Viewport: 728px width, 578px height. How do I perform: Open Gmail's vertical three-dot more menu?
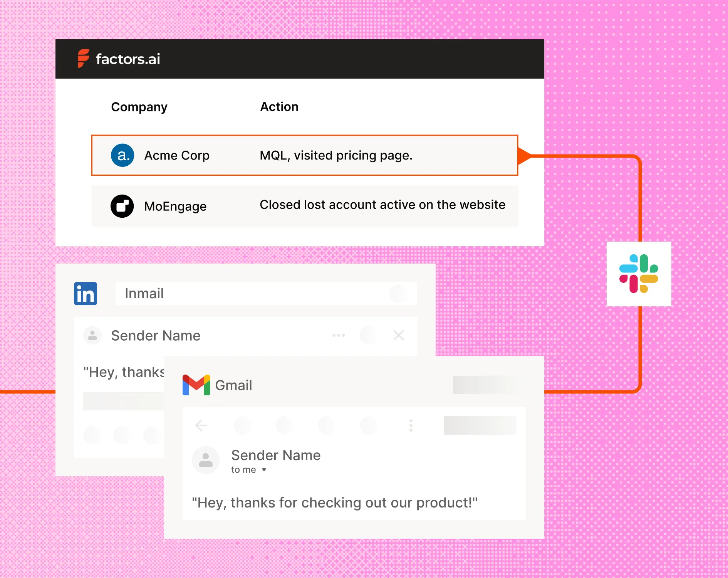tap(411, 425)
